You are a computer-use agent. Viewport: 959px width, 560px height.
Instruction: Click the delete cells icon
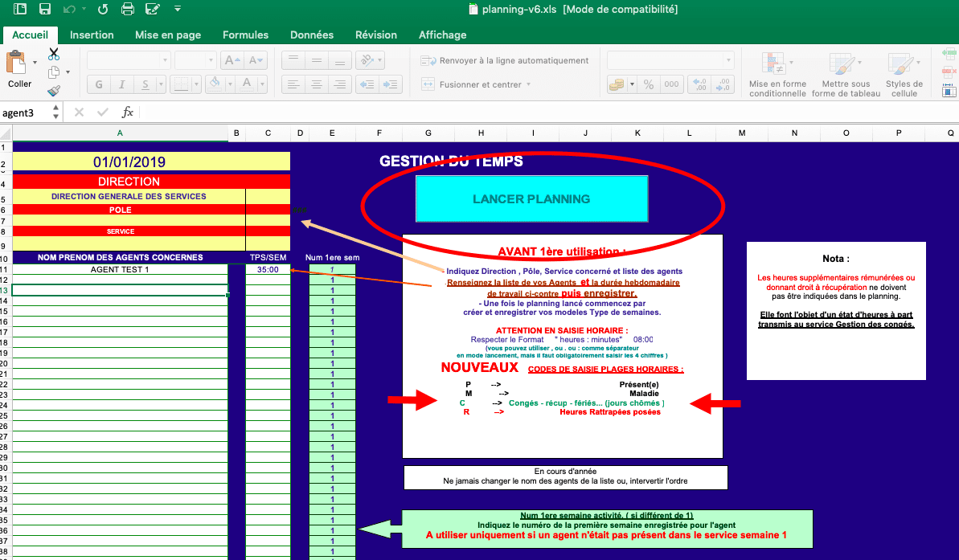pos(949,73)
